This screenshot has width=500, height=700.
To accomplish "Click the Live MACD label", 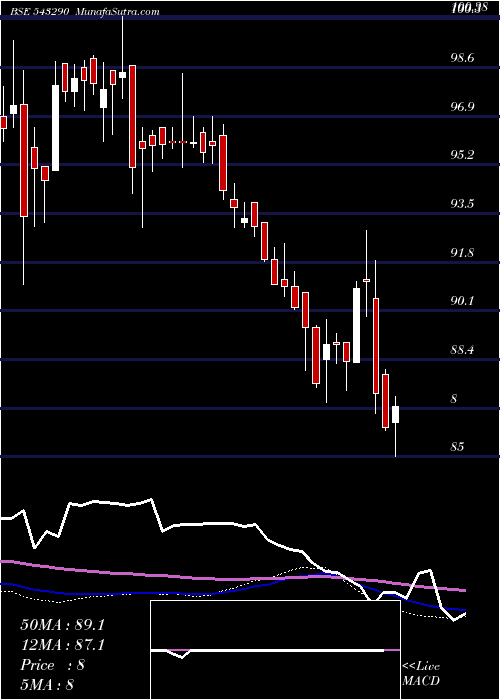I will click(421, 674).
